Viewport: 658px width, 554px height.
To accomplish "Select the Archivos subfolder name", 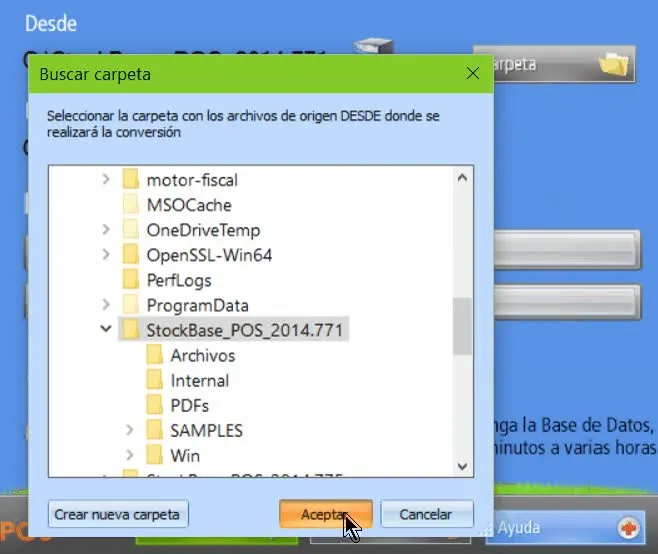I will point(203,355).
